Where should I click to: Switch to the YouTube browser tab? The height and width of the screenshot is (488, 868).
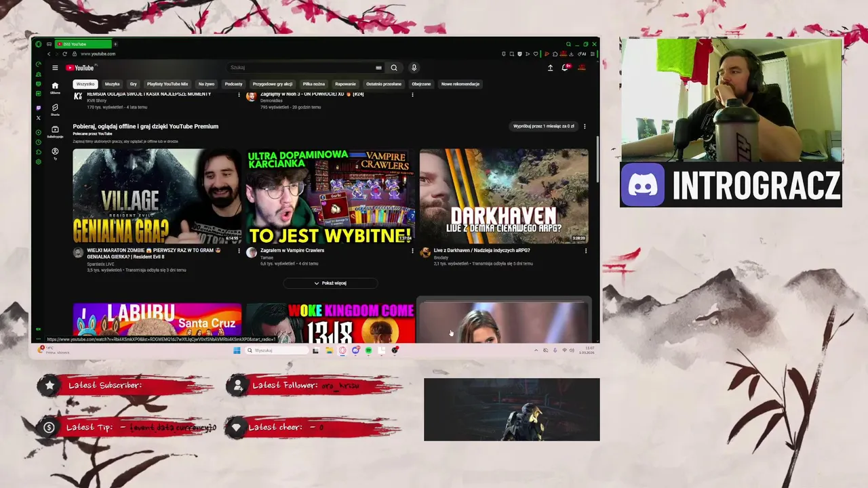[x=83, y=44]
